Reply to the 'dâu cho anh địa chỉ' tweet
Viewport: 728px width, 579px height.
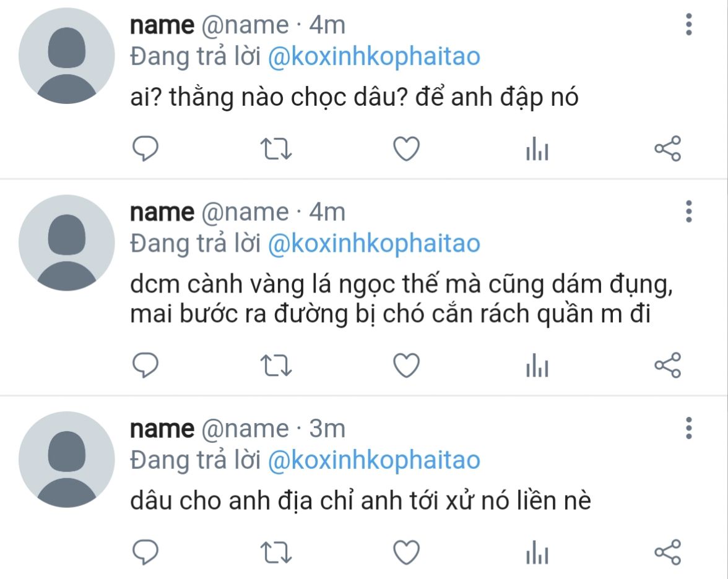(x=145, y=552)
